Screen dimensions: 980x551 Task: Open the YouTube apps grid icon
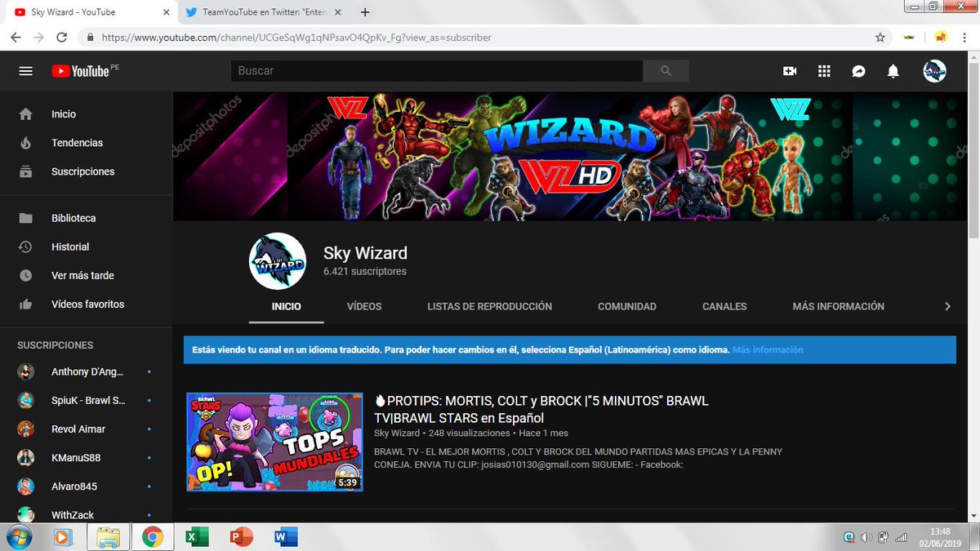(824, 71)
